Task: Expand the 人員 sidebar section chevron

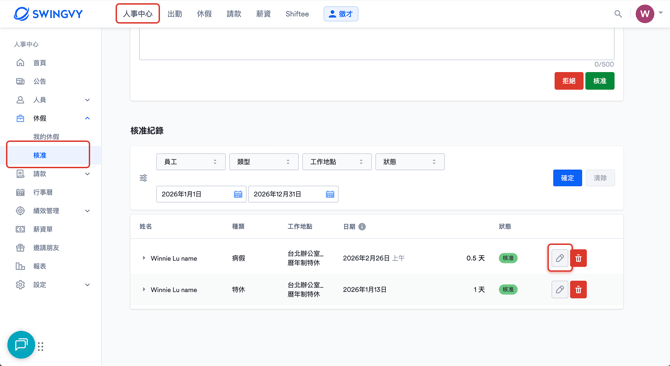Action: coord(87,100)
